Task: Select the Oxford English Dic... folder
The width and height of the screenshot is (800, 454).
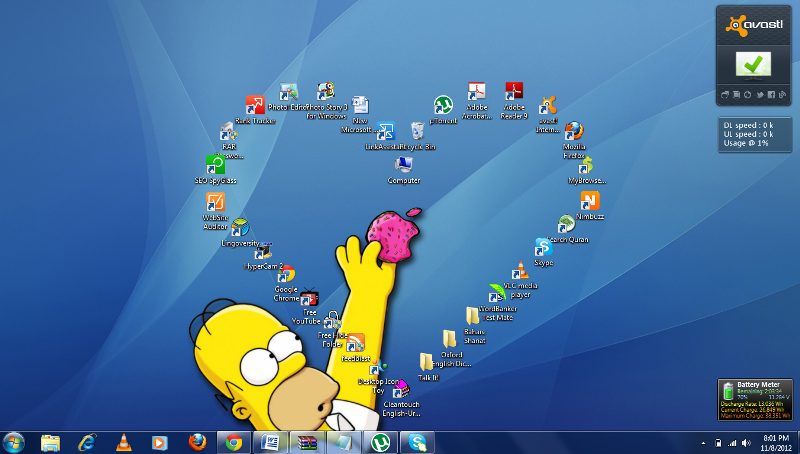Action: [x=451, y=348]
